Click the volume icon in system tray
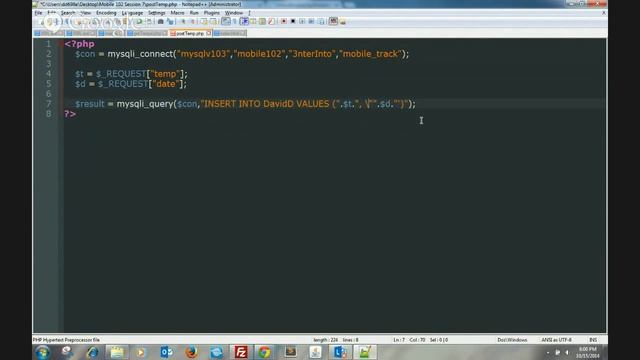Viewport: 640px width, 360px height. 567,353
